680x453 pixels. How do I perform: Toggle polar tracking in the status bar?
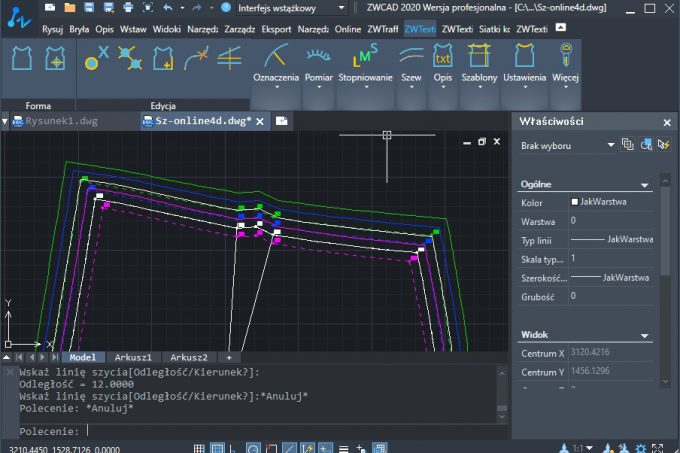(253, 448)
